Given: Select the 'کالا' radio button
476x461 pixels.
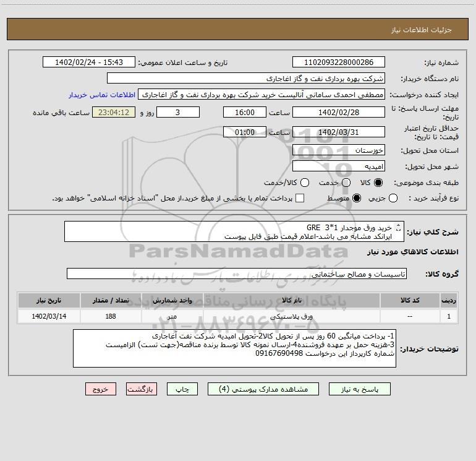Looking at the screenshot, I should click(x=378, y=183).
